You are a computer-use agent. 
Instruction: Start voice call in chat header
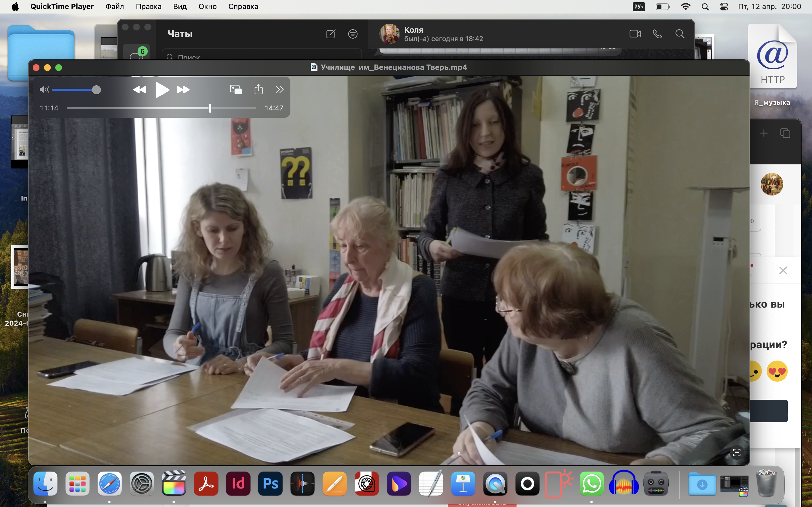coord(657,34)
